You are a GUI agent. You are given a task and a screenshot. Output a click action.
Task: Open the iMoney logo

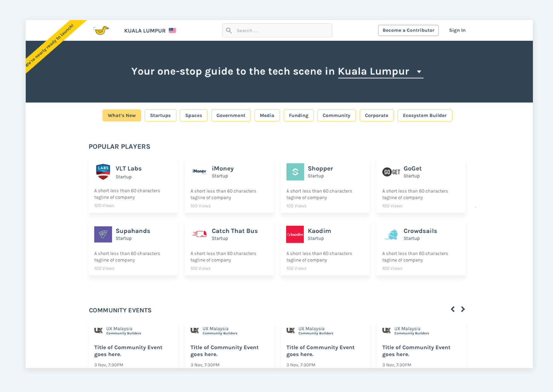point(199,171)
